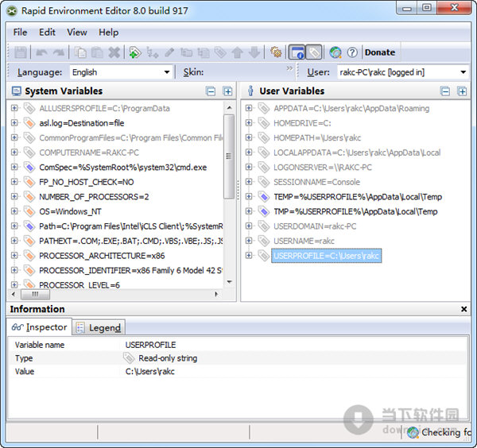Click the USERDOMAIN tag icon
The image size is (477, 448).
click(x=264, y=226)
